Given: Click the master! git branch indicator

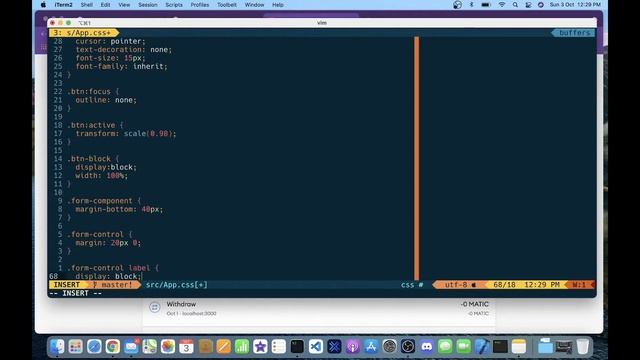Looking at the screenshot, I should click(x=113, y=284).
